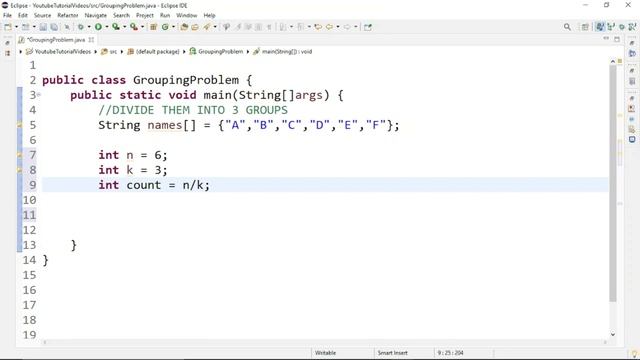Open the External Tools dropdown arrow
Viewport: 640px width, 360px height.
click(x=142, y=27)
